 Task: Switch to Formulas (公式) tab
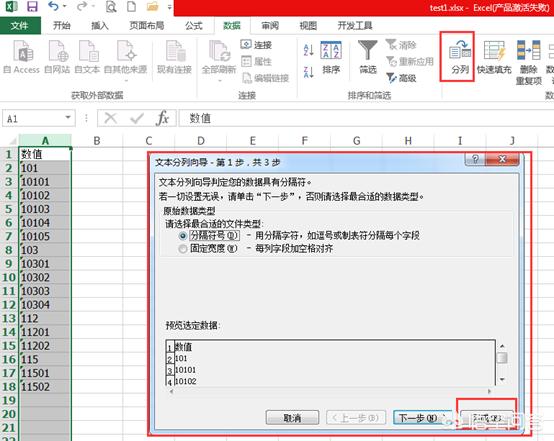[194, 25]
